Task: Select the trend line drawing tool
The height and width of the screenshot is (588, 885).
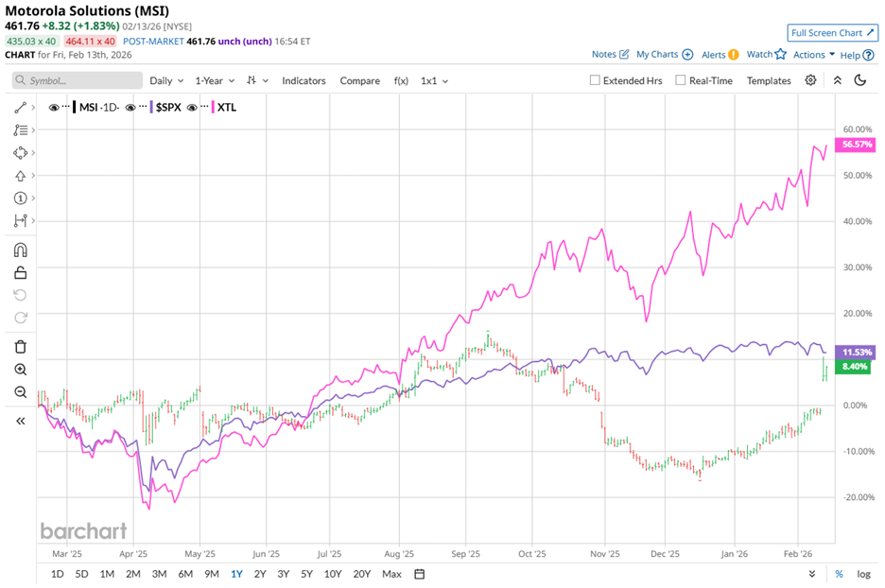Action: tap(20, 107)
